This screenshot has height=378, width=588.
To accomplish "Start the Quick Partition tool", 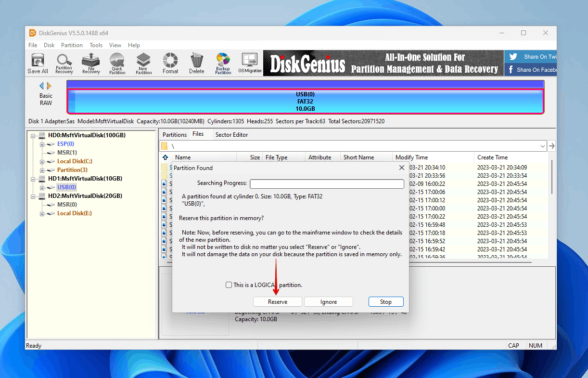I will point(117,64).
